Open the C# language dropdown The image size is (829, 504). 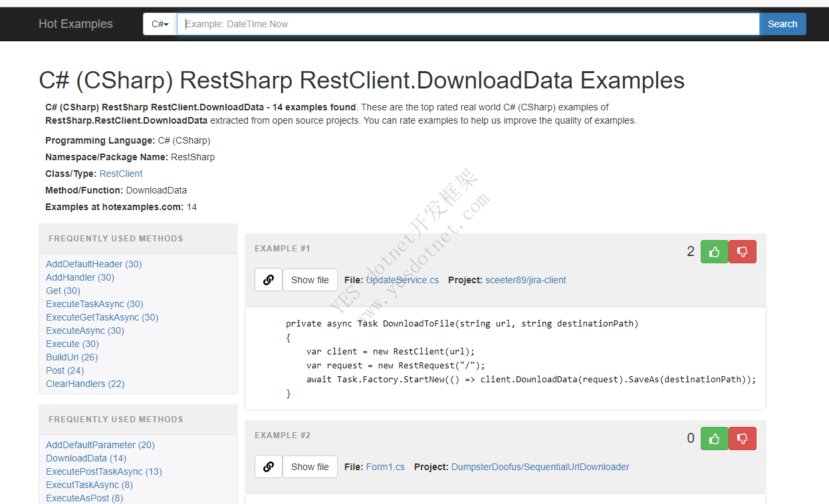(x=160, y=24)
